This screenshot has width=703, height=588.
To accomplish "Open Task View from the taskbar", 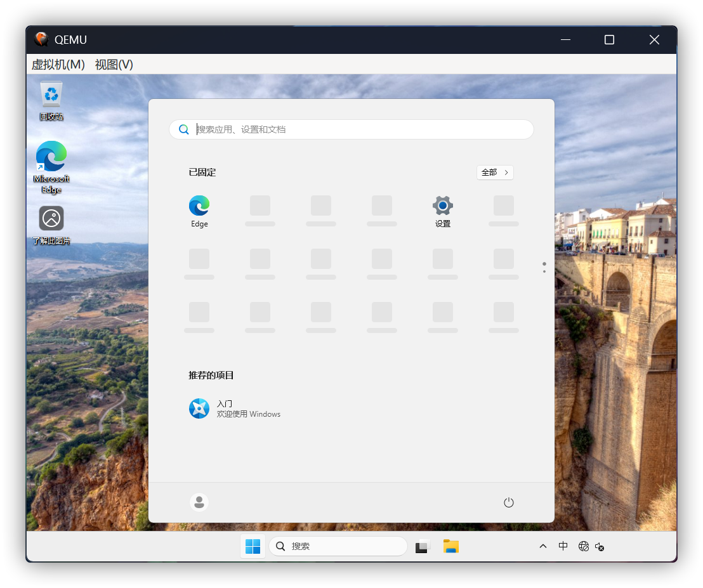I will coord(423,546).
